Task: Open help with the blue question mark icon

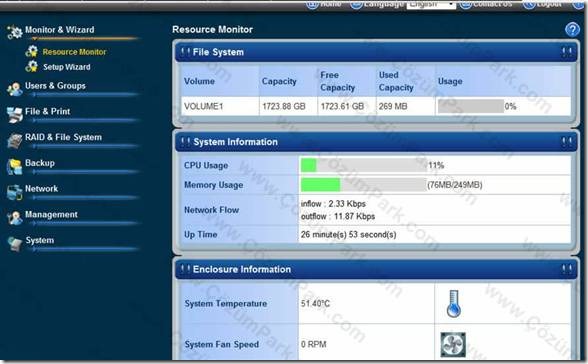Action: pyautogui.click(x=572, y=29)
